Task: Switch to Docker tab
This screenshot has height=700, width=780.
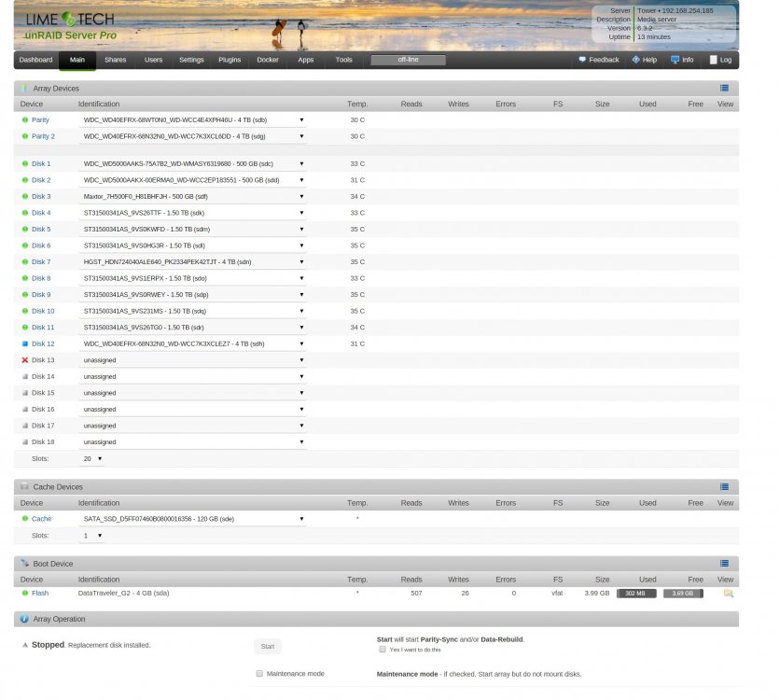Action: (x=268, y=60)
